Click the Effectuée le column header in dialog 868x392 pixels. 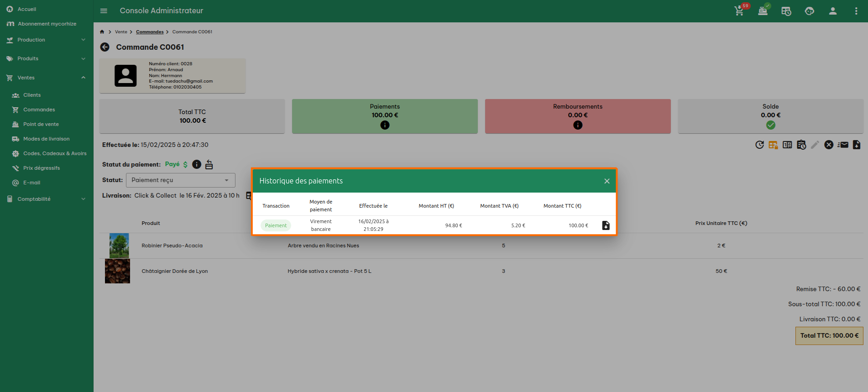(373, 206)
